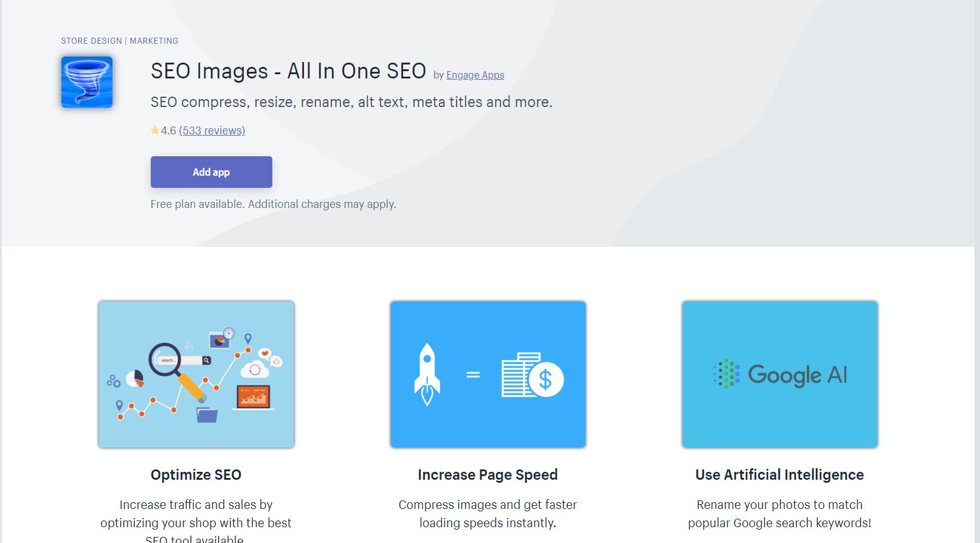
Task: View the Optimize SEO illustration thumbnail
Action: tap(196, 375)
